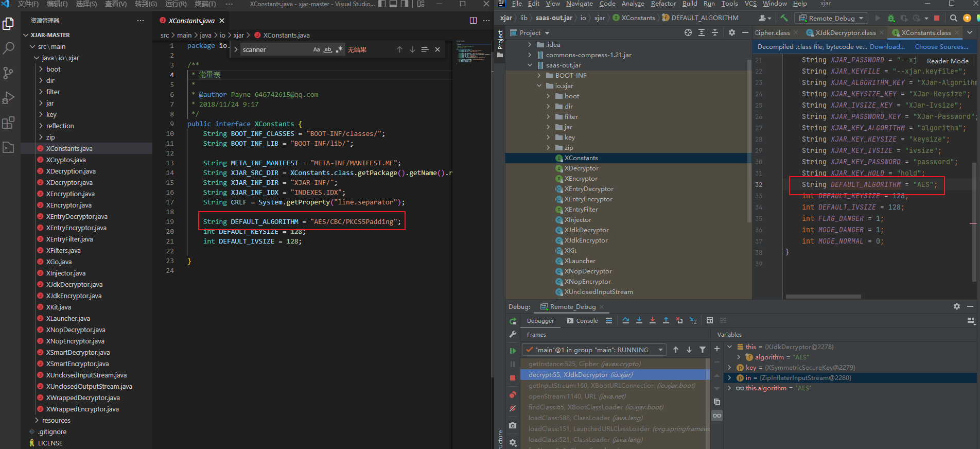The width and height of the screenshot is (980, 449).
Task: Toggle regular expression search in find widget
Action: pyautogui.click(x=339, y=49)
